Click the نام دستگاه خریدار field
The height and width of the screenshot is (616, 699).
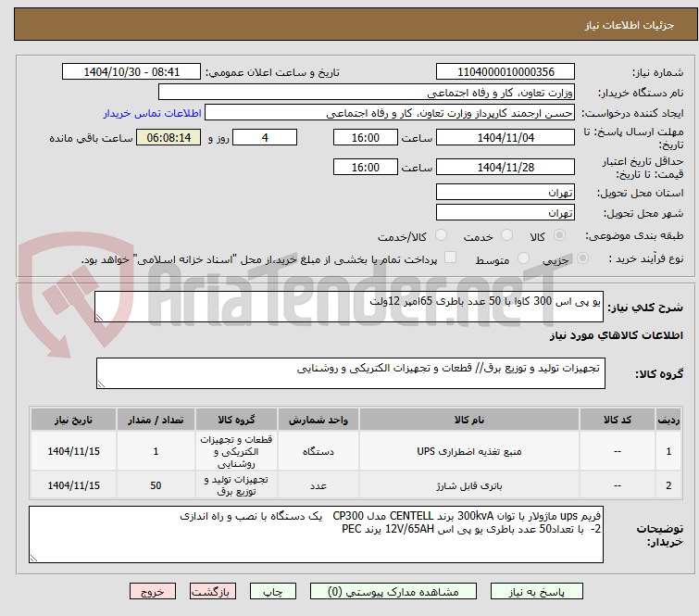(367, 93)
